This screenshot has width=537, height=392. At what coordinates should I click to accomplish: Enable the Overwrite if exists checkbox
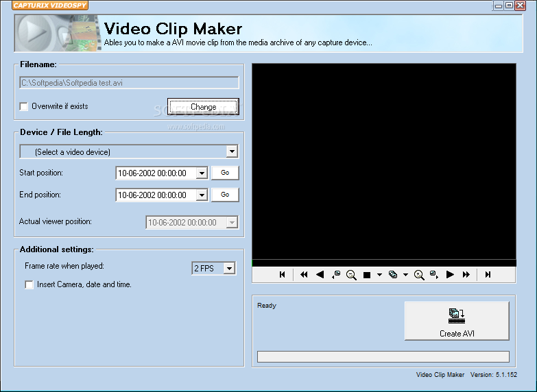(x=23, y=106)
